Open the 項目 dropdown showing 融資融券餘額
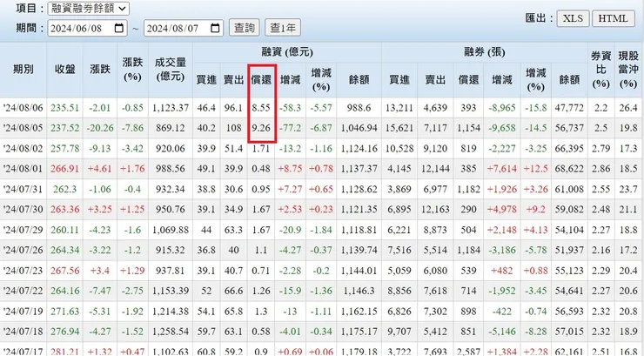644x356 pixels. tap(88, 8)
